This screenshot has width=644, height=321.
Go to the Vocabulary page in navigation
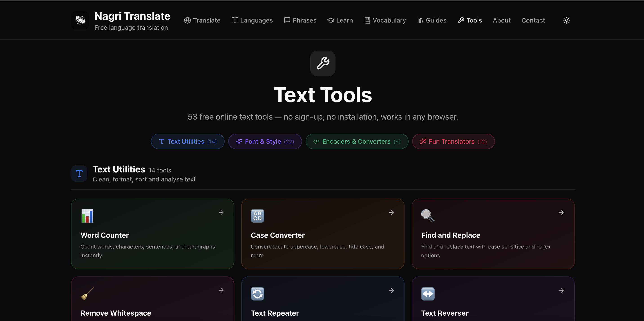[x=385, y=20]
